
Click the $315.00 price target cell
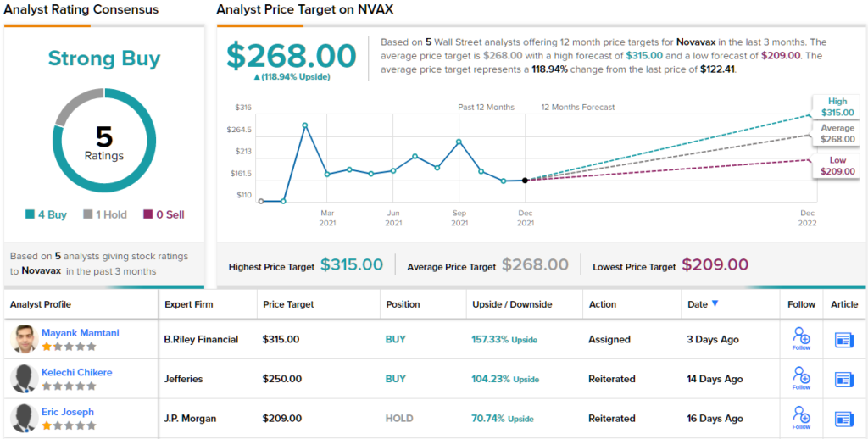[281, 339]
